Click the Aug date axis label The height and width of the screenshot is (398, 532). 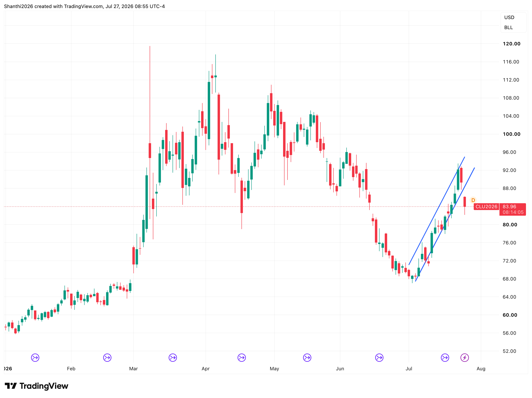[x=481, y=369]
